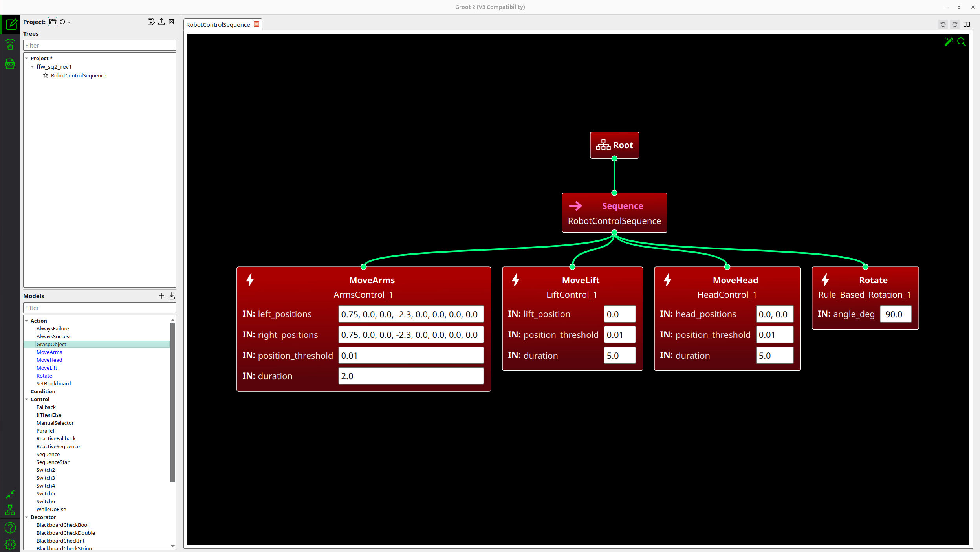The image size is (980, 552).
Task: Open the project reload dropdown arrow
Action: 69,22
